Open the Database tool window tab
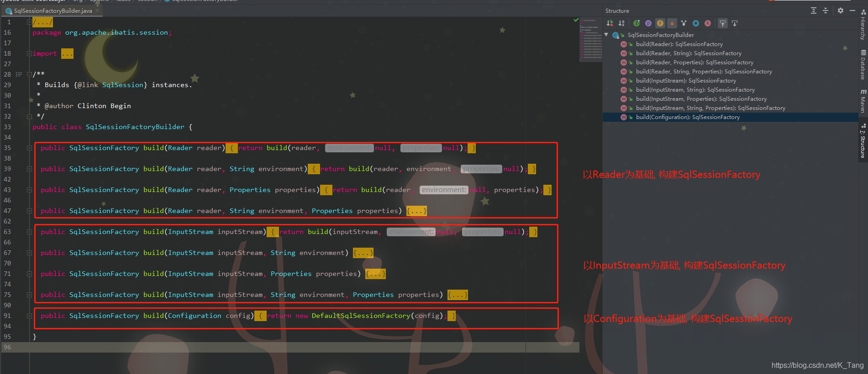 [863, 65]
